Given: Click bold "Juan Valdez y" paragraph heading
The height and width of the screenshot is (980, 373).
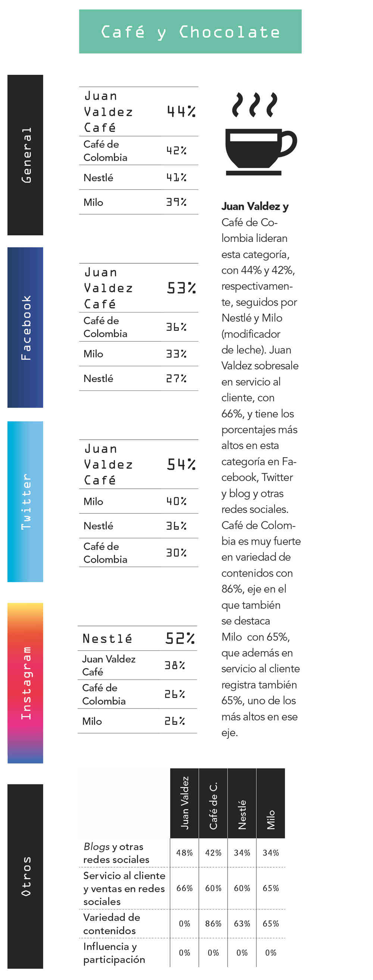Looking at the screenshot, I should [x=255, y=206].
